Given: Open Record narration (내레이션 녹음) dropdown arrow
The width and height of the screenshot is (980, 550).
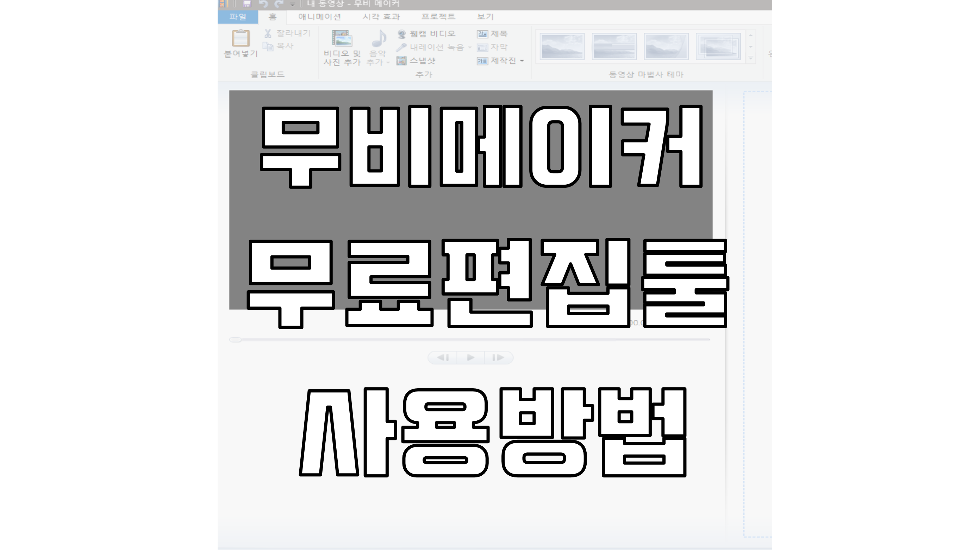Looking at the screenshot, I should point(470,48).
